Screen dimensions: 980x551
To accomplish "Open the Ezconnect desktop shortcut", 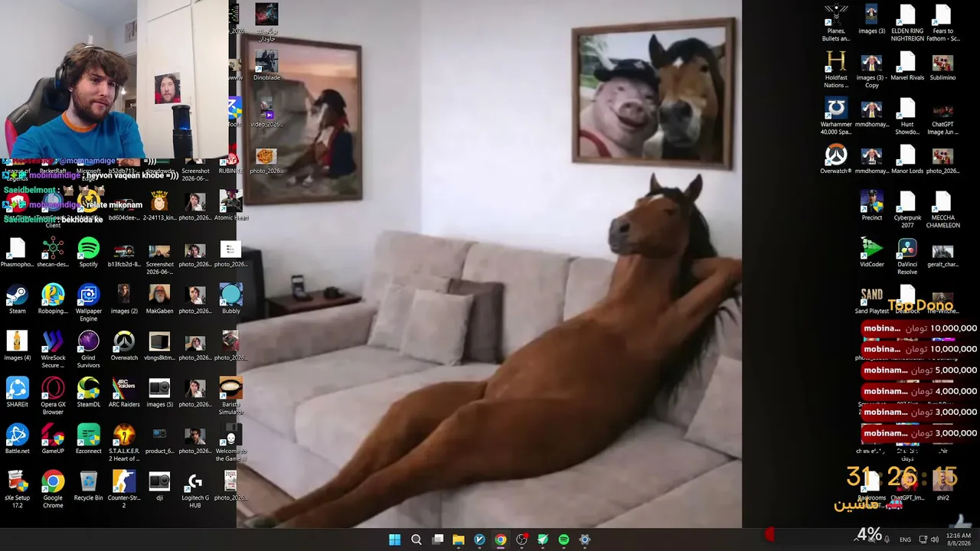I will (88, 440).
